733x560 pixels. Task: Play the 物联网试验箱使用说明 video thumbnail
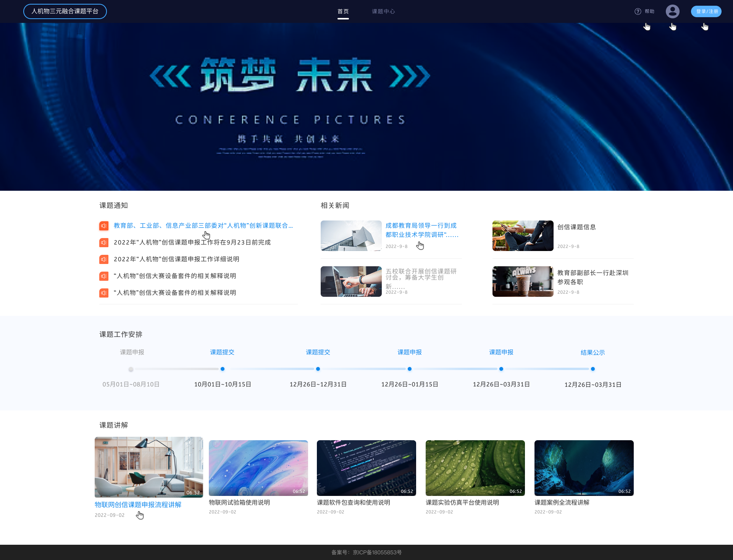[258, 468]
